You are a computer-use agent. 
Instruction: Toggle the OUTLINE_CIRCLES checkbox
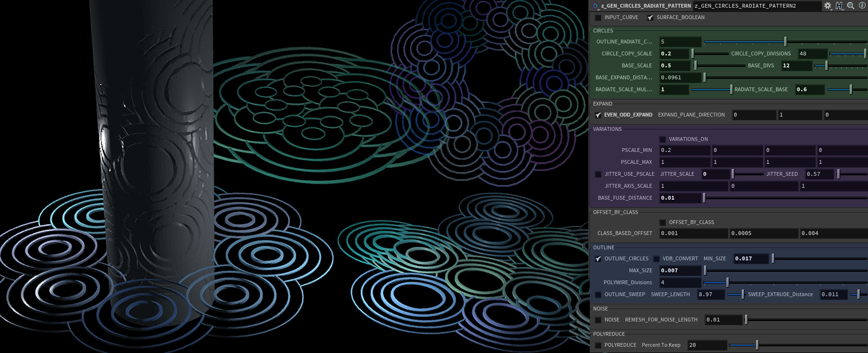598,259
